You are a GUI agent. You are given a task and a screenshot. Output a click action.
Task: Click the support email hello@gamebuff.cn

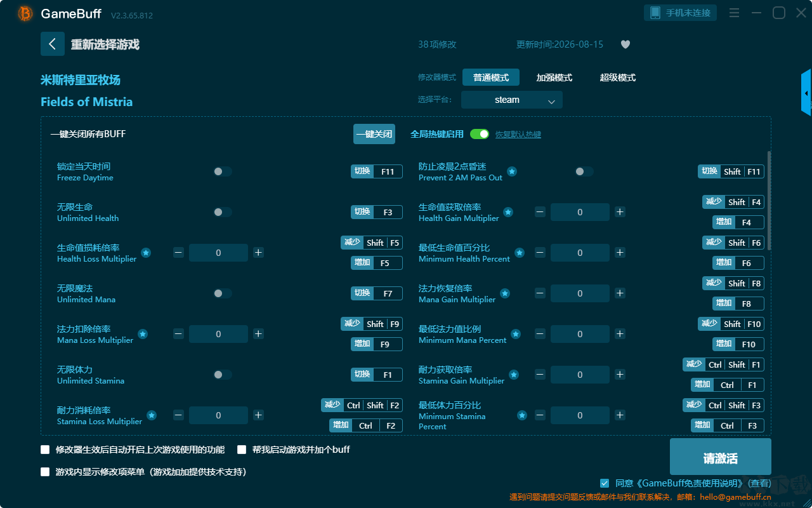click(735, 497)
